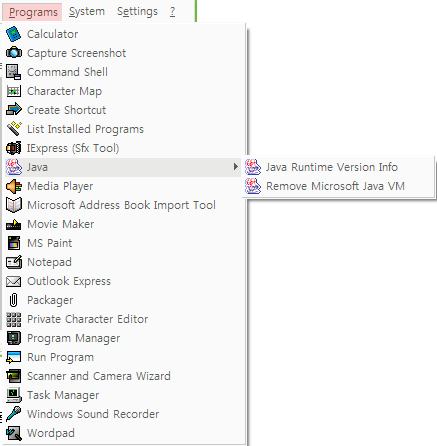Open the Programs menu
Viewport: 437px width, 446px height.
(32, 12)
